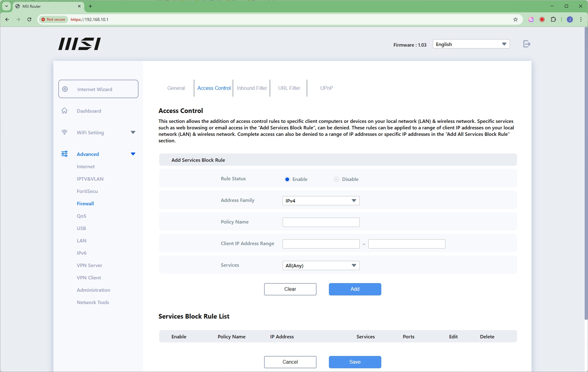
Task: Open LAN in sidebar
Action: coord(81,240)
